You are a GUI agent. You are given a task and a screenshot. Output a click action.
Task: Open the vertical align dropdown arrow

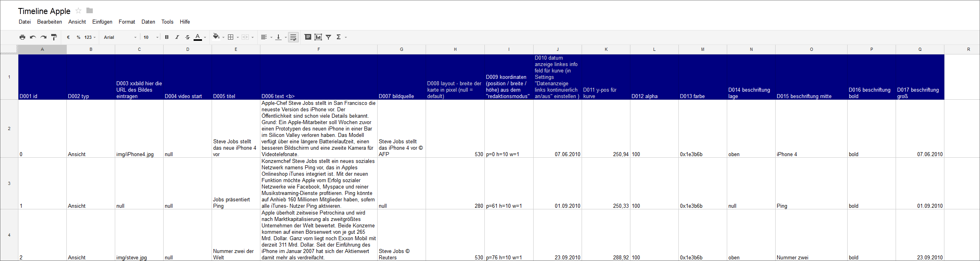point(286,37)
